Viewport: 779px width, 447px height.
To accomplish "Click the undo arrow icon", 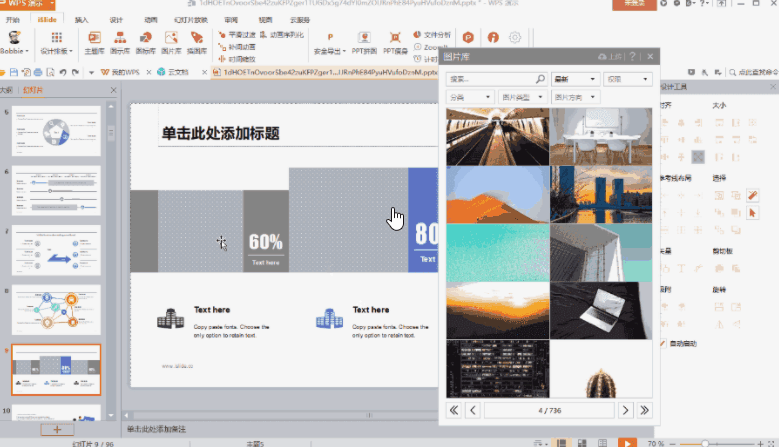I will pos(63,72).
